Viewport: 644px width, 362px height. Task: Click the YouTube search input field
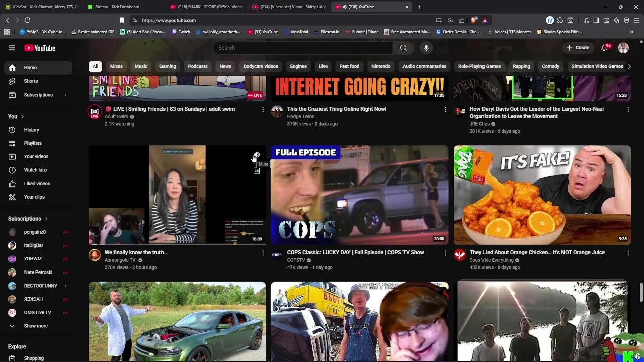[303, 48]
